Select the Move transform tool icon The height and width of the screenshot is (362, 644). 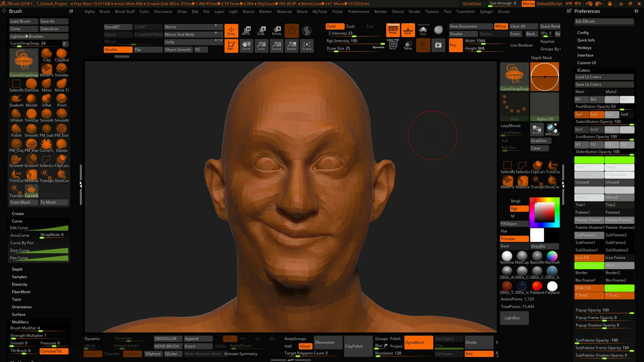[246, 31]
